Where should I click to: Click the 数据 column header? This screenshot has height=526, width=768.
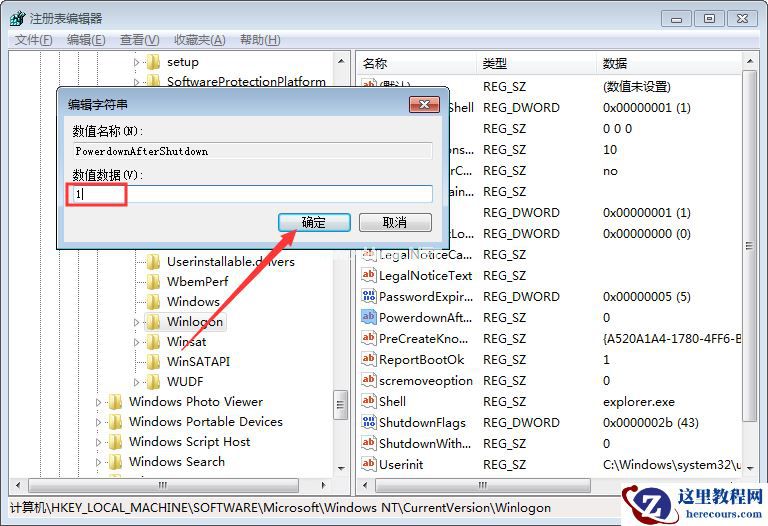tap(669, 63)
